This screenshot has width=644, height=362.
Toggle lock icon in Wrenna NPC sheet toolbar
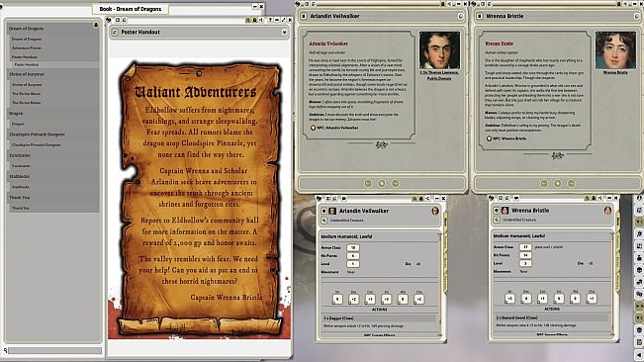(x=594, y=198)
